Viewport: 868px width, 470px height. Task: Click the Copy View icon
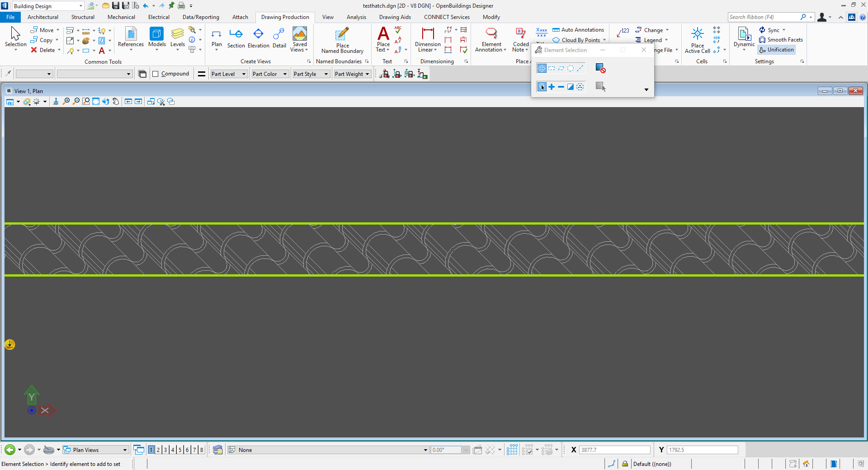click(x=151, y=102)
